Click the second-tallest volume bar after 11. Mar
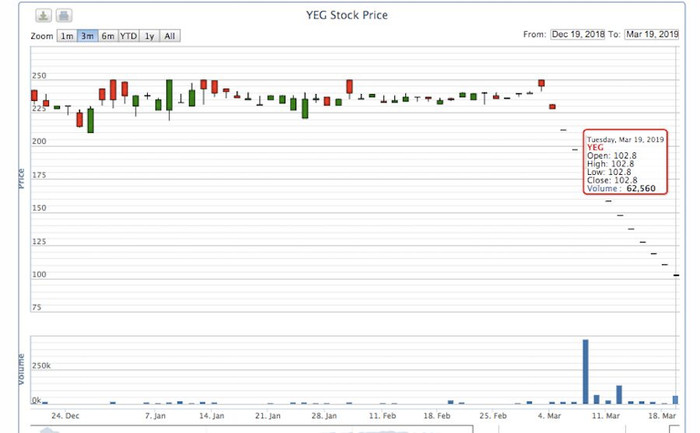700x433 pixels. 619,394
